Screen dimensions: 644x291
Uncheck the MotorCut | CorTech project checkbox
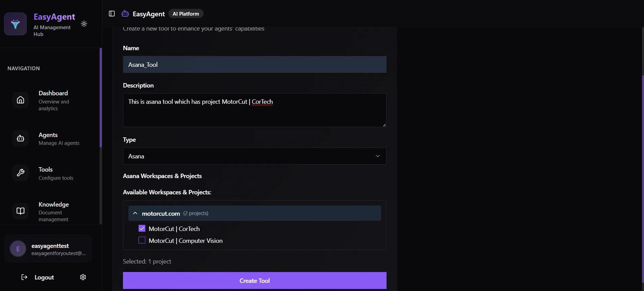click(142, 229)
